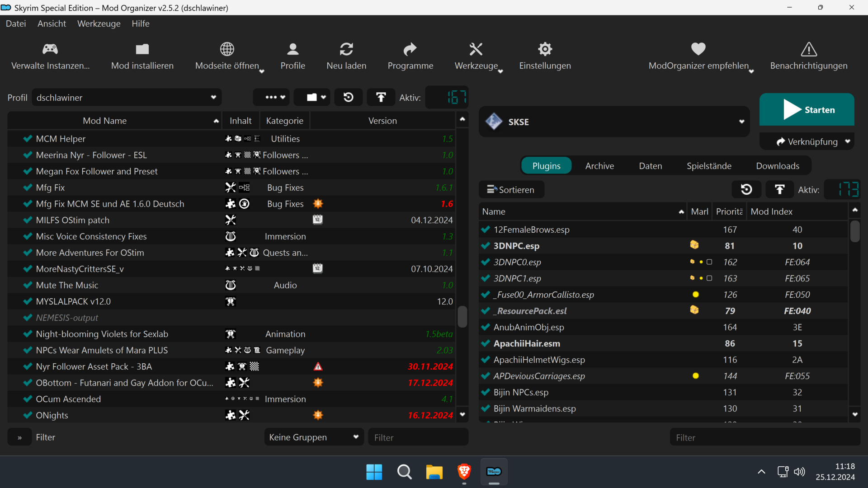Open the show hidden icons tray chevron
Screen dimensions: 868x488
tap(761, 472)
